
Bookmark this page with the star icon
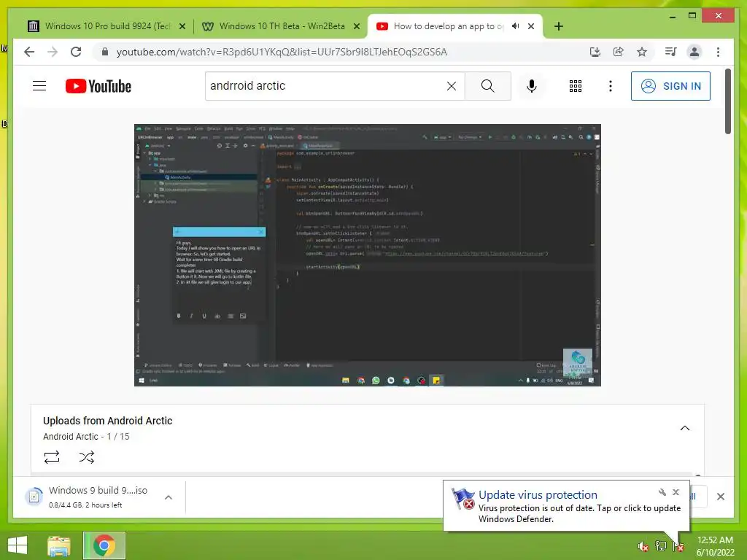[642, 52]
